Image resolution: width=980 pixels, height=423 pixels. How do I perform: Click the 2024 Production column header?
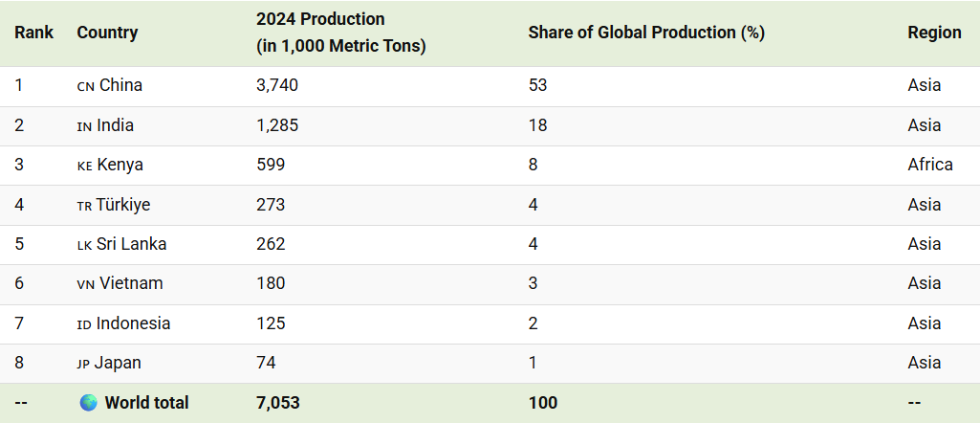340,33
